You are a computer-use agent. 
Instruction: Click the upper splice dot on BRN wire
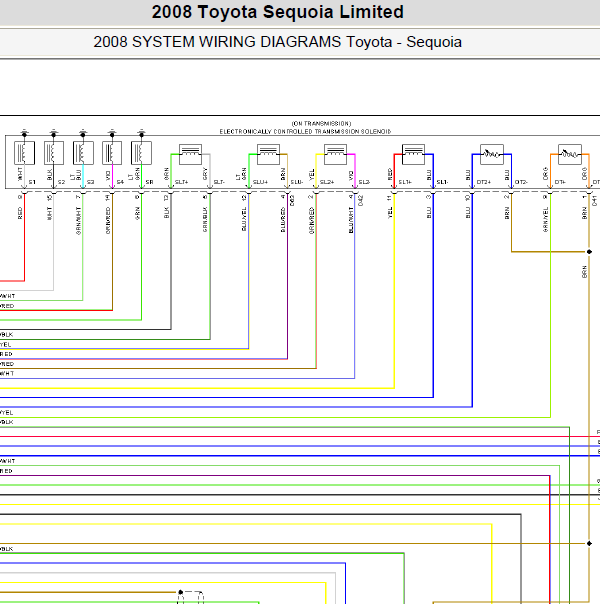click(589, 252)
